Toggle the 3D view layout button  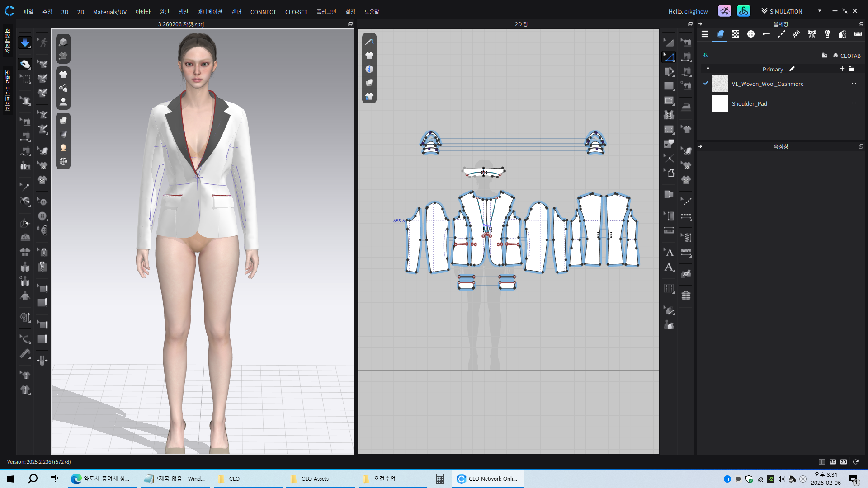point(832,462)
